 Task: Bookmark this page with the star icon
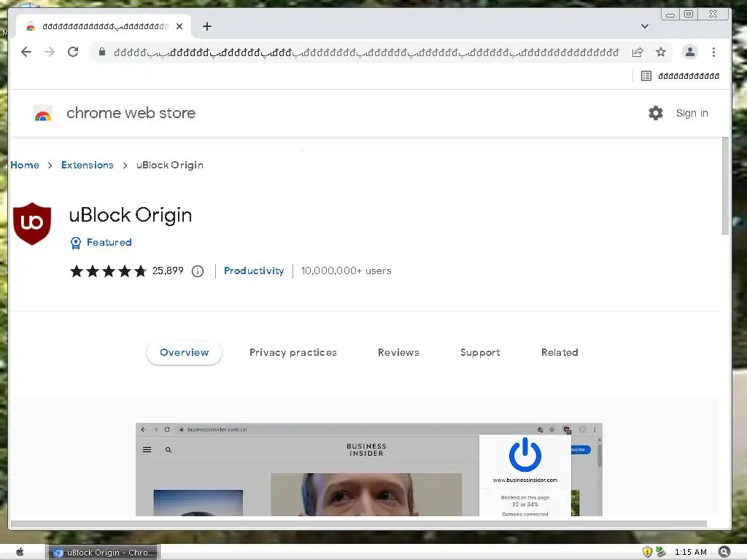(x=661, y=52)
